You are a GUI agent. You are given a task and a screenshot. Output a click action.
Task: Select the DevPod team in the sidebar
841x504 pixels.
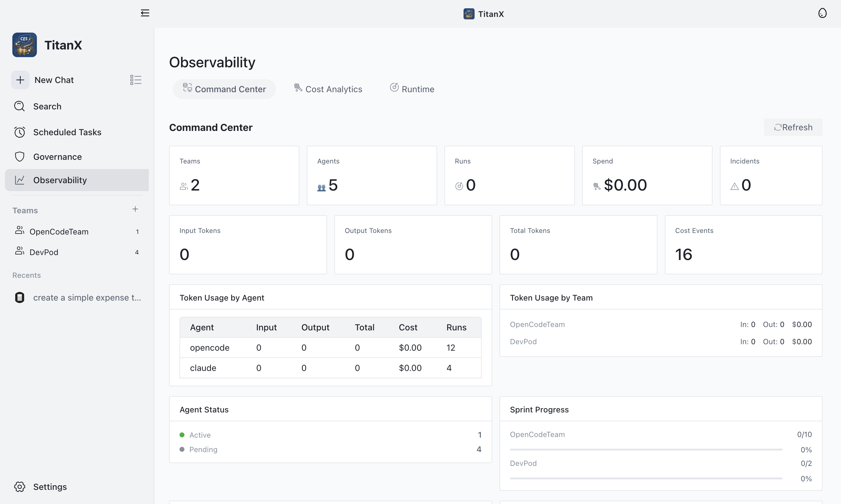coord(45,252)
